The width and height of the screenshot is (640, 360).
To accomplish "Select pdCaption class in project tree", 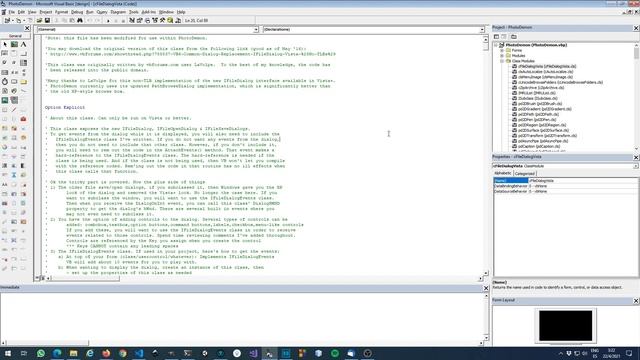I will 536,146.
